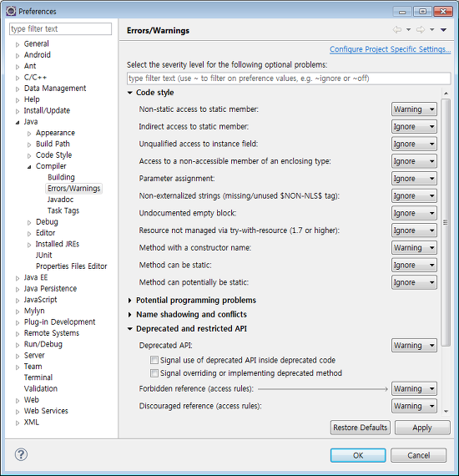Focus the problems filter text field
459x476 pixels.
[289, 78]
